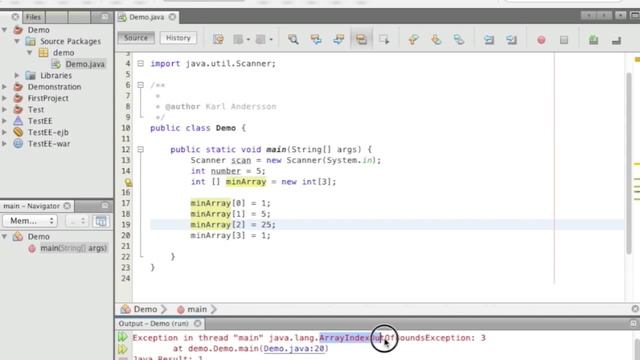Click the Find Selection magnifier icon
The height and width of the screenshot is (360, 640).
[293, 39]
